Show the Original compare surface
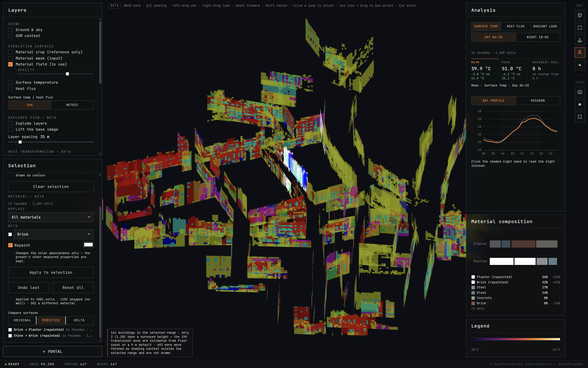Viewport: 588px width, 368px height. pyautogui.click(x=22, y=320)
